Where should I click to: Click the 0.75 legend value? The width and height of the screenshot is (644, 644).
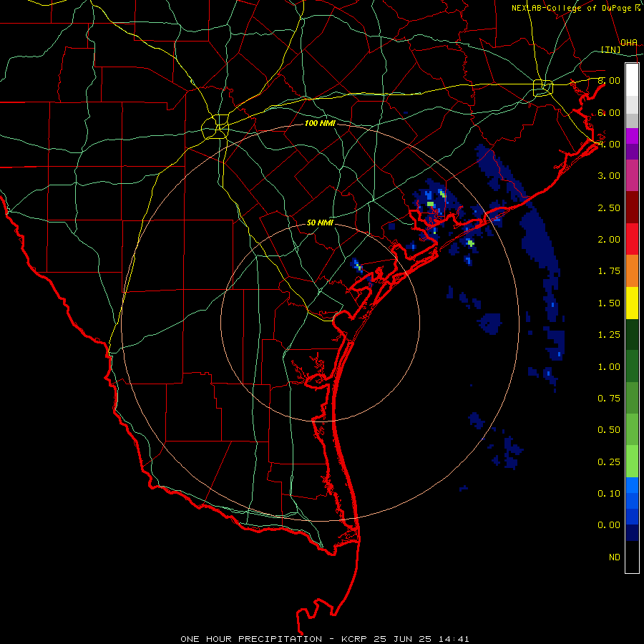tap(609, 399)
